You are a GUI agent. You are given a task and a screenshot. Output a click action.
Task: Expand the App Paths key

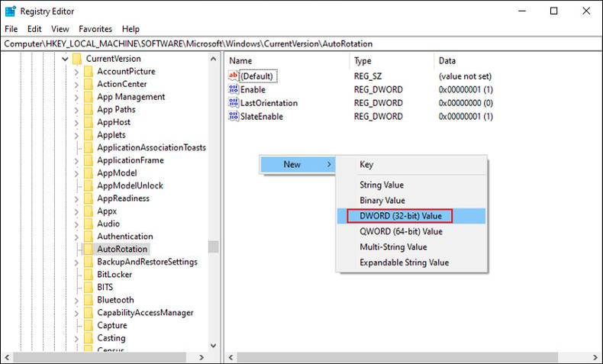pos(76,110)
